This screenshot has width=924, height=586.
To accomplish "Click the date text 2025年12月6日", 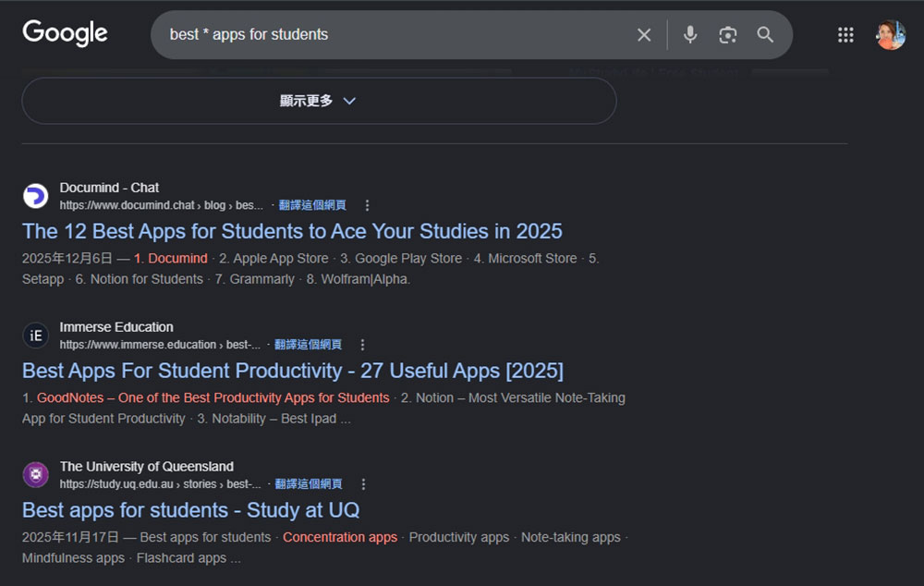I will point(67,258).
